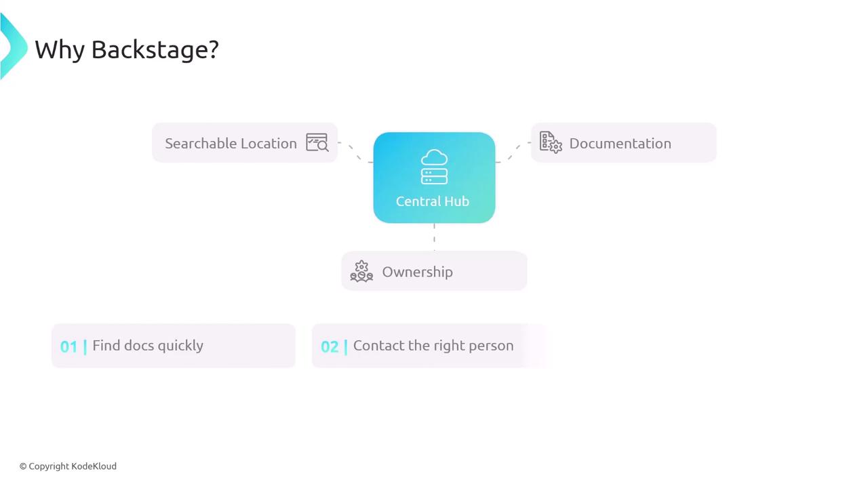The image size is (868, 488).
Task: Click the Searchable Location search-window icon
Action: pos(317,142)
